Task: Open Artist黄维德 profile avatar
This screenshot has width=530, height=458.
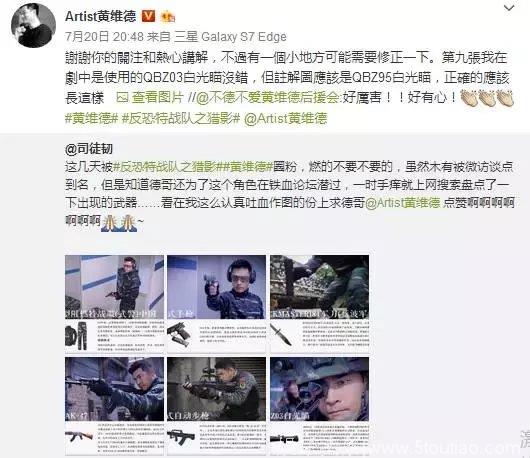Action: coord(33,25)
